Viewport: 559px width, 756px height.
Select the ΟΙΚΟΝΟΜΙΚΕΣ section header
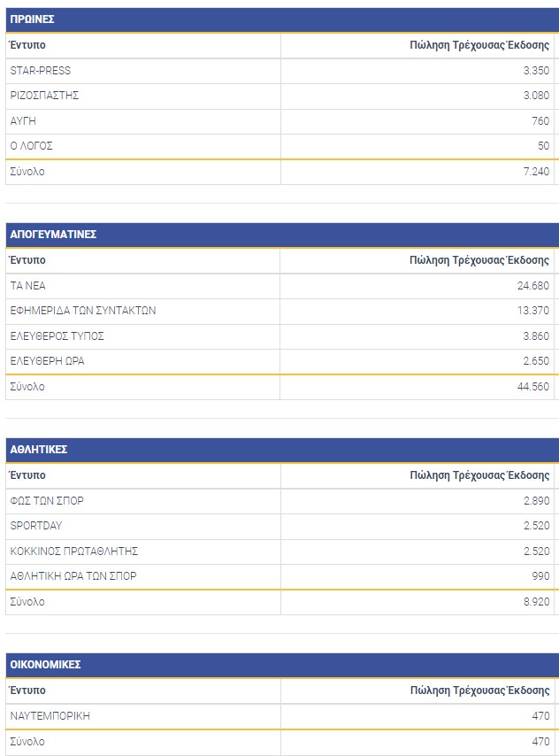tap(45, 665)
